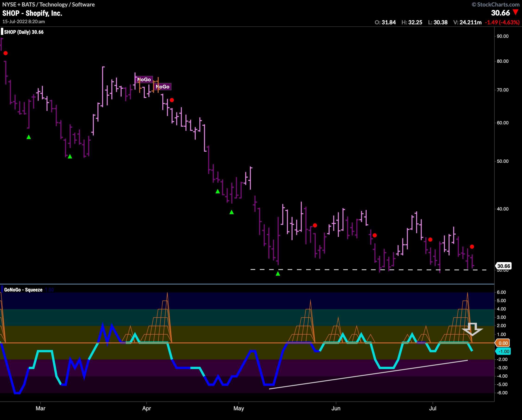Screen dimensions: 522x420
Task: Click the white legend swatch beside SHOP (Daily)
Action: tap(2, 32)
